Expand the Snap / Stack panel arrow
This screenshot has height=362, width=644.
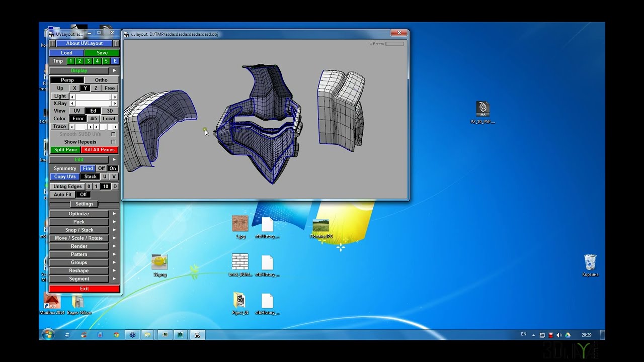114,230
